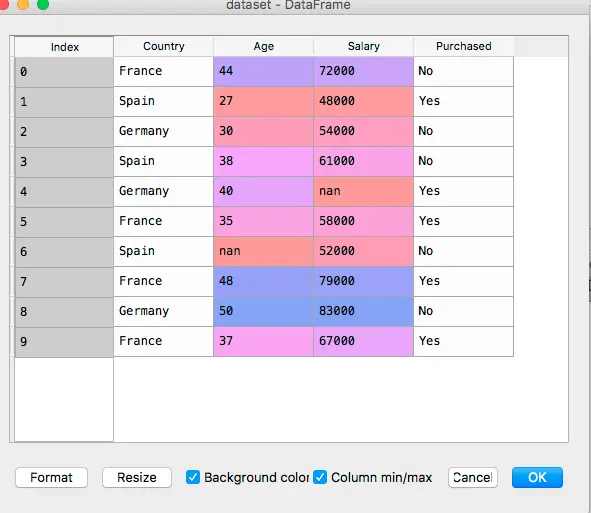
Task: Select the nan cell in Age column
Action: [263, 251]
